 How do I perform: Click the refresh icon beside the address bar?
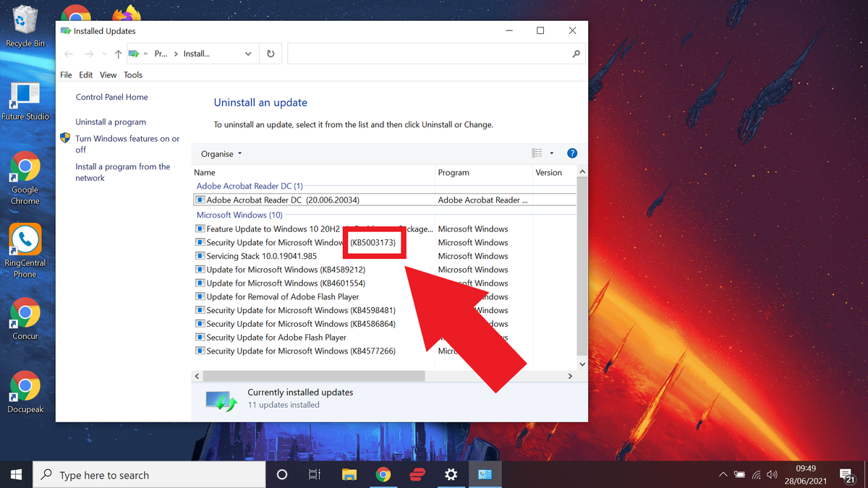(270, 53)
